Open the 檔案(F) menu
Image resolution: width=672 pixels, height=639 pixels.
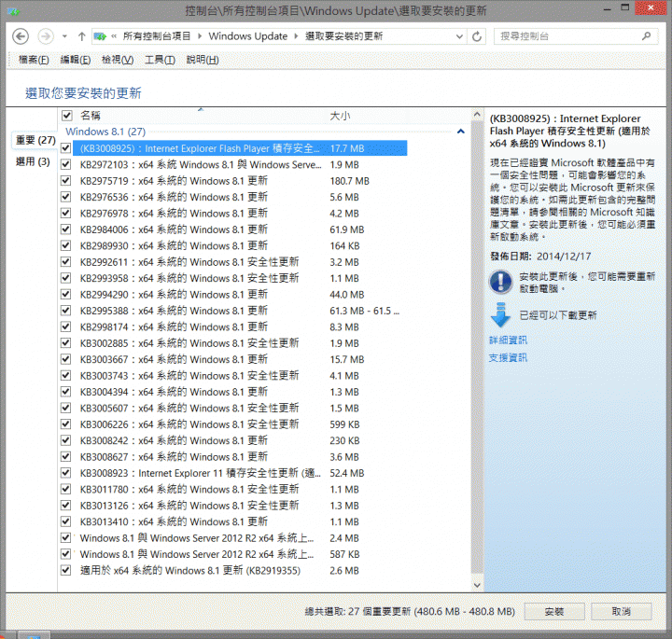tap(34, 60)
